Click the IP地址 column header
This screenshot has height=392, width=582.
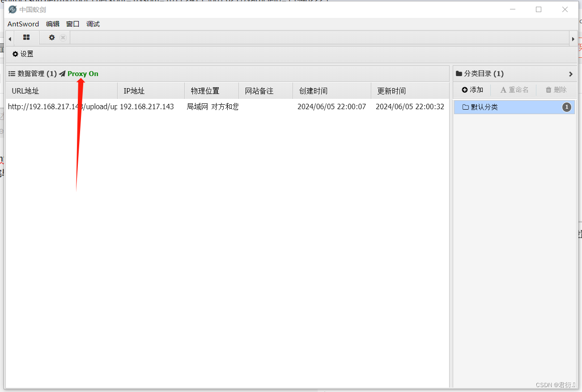point(151,91)
